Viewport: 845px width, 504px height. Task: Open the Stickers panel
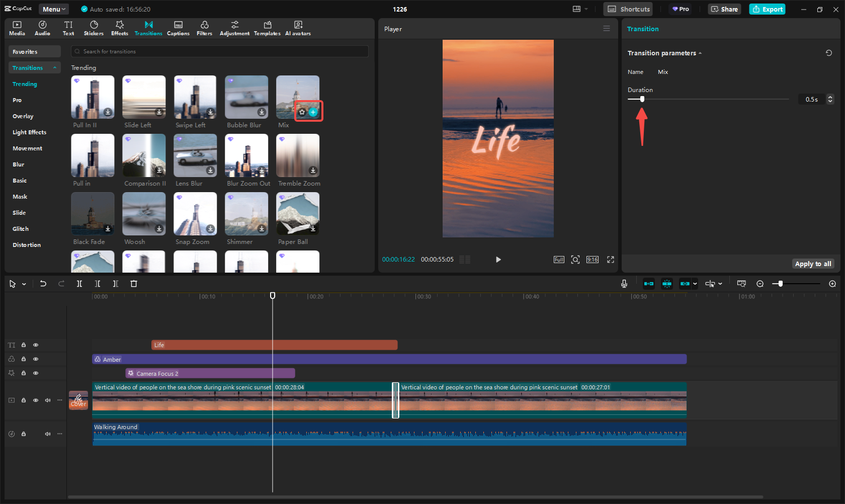tap(94, 28)
